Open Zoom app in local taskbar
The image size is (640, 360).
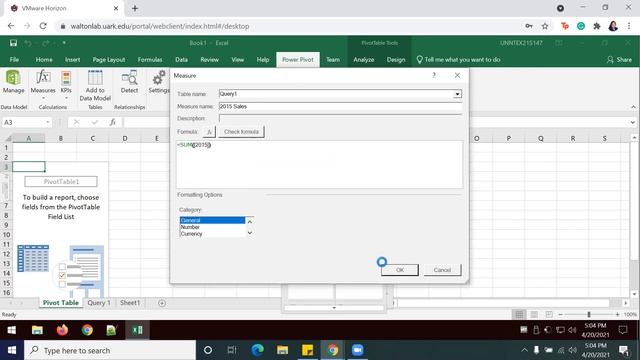[358, 350]
